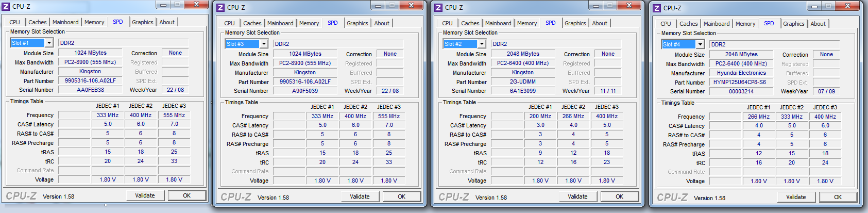Click CPU-Z title icon in Slot #3 window

220,8
